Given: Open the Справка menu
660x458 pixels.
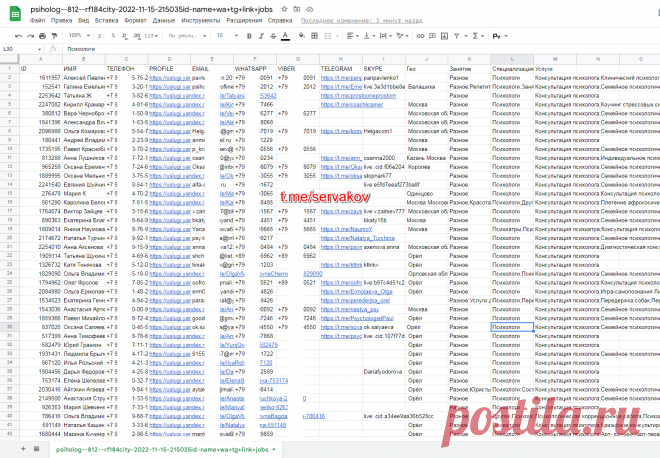Looking at the screenshot, I should pyautogui.click(x=280, y=21).
